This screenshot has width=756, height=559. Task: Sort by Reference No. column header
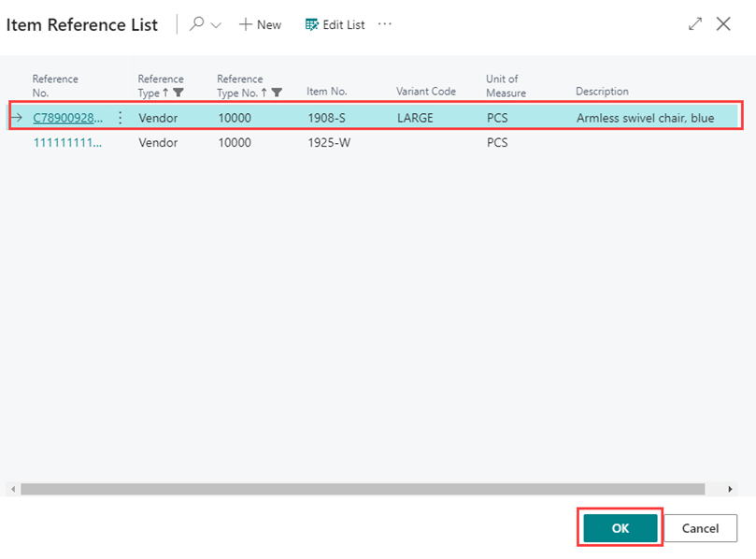(55, 85)
